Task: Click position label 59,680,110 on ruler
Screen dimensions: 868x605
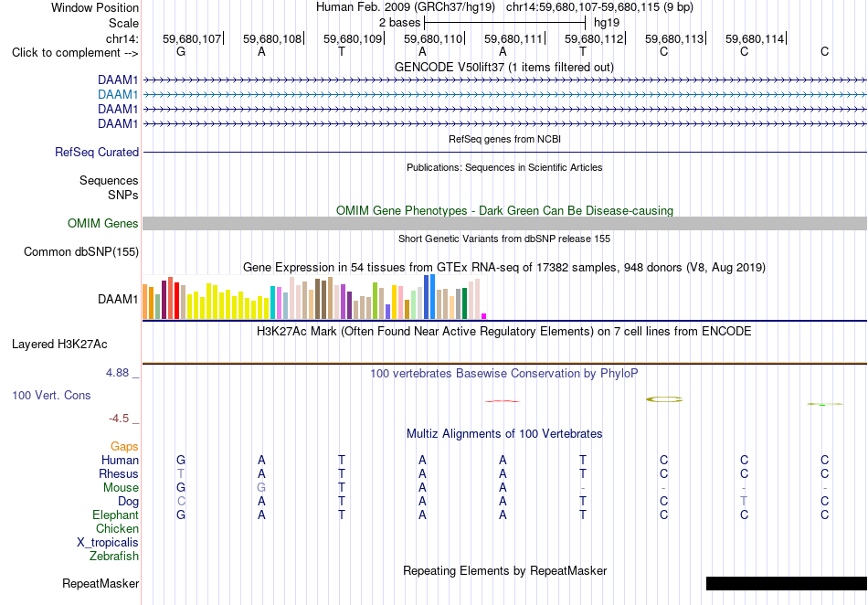Action: tap(433, 38)
